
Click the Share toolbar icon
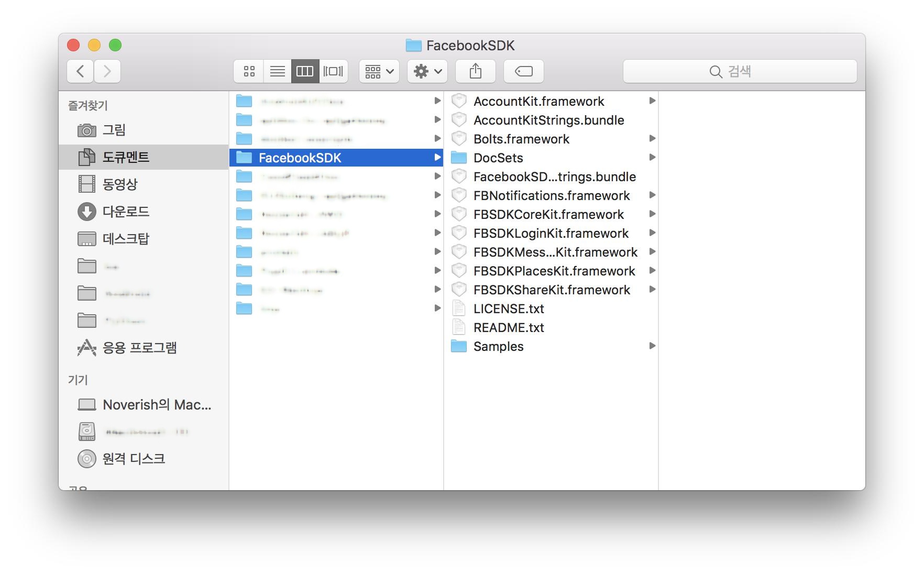point(475,71)
